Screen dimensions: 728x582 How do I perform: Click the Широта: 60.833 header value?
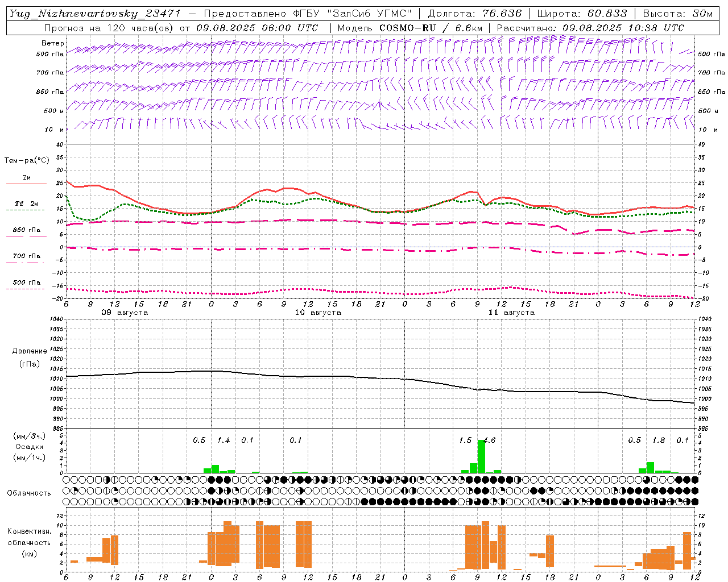tap(582, 14)
